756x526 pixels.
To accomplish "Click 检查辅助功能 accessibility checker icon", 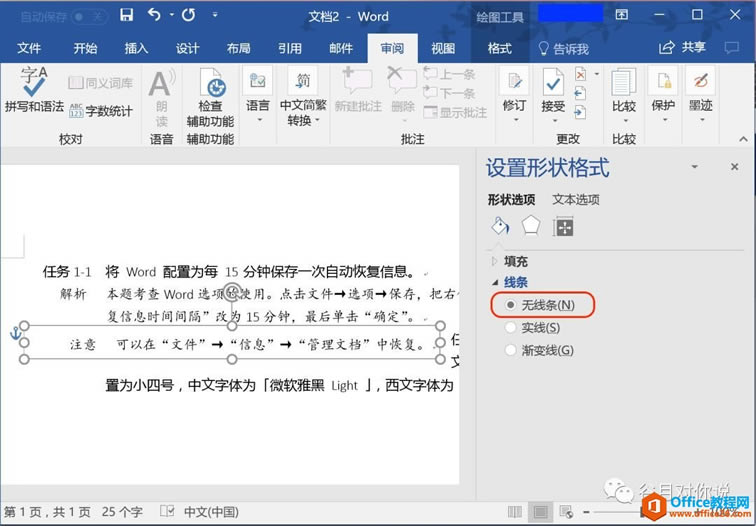I will coord(211,84).
